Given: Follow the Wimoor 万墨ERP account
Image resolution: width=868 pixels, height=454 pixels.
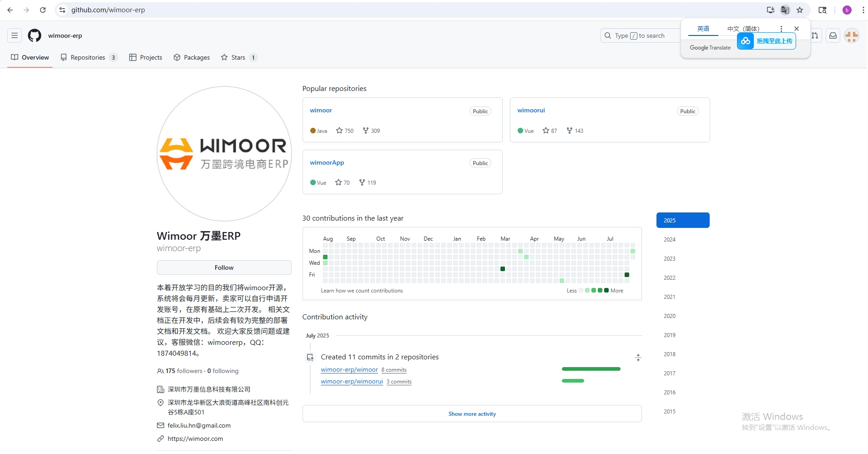Looking at the screenshot, I should [224, 267].
